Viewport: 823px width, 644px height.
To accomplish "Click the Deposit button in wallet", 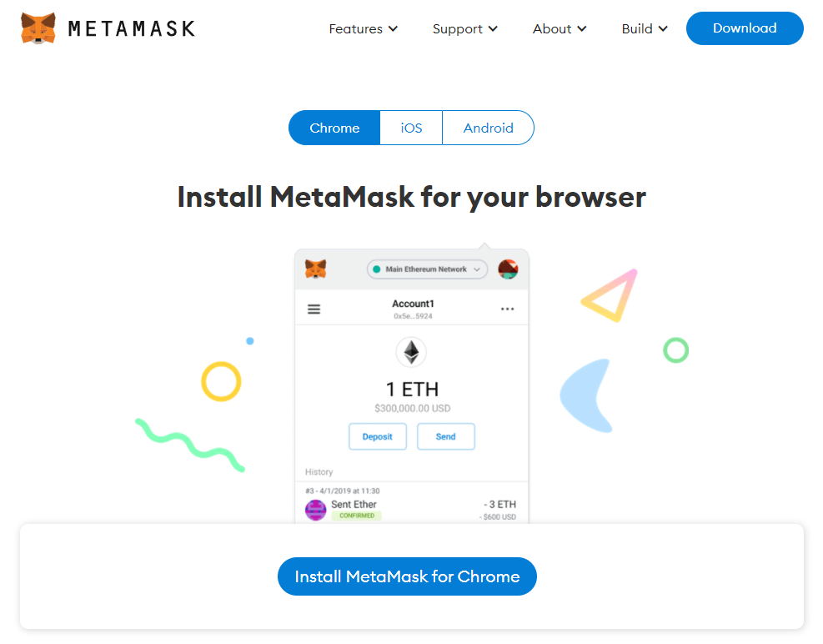I will [378, 436].
